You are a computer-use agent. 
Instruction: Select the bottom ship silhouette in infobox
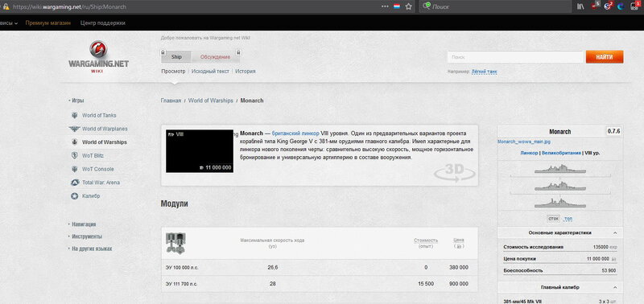pyautogui.click(x=560, y=203)
